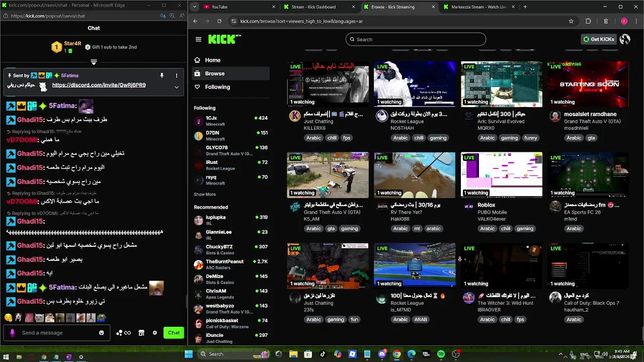Click the fps tag under KILLERX8 stream
Image resolution: width=644 pixels, height=362 pixels.
[x=347, y=138]
